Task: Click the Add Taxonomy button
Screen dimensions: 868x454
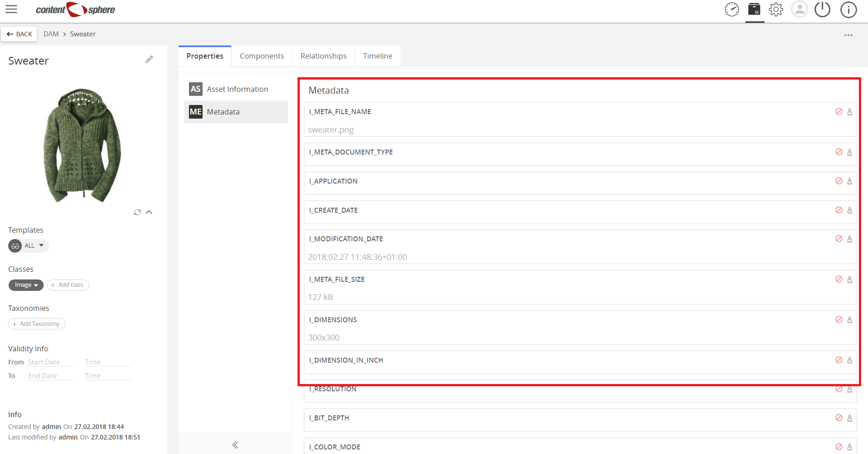Action: point(37,324)
